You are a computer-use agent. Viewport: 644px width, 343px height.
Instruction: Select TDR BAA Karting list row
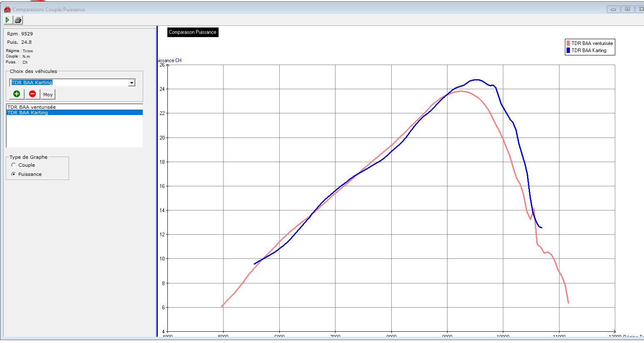pos(75,113)
